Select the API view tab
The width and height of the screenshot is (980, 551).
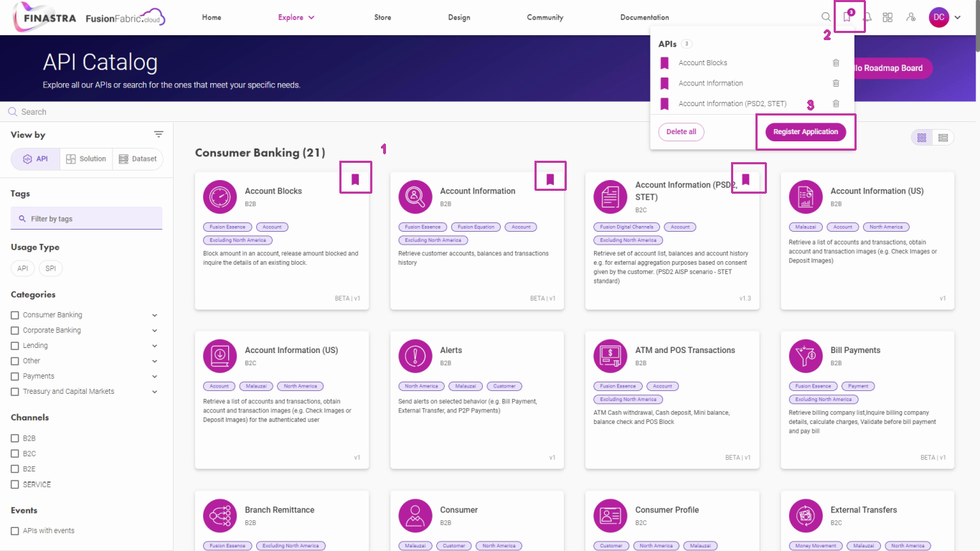coord(36,159)
